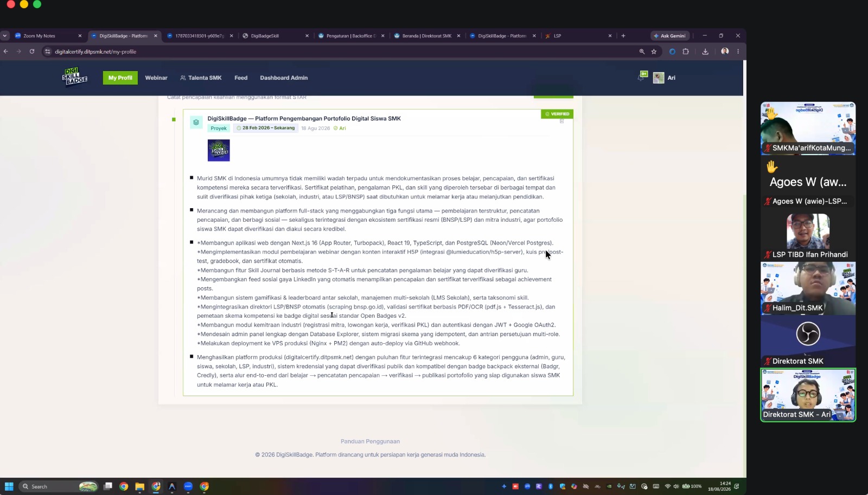Open the Talenta SMK menu item

tap(201, 78)
